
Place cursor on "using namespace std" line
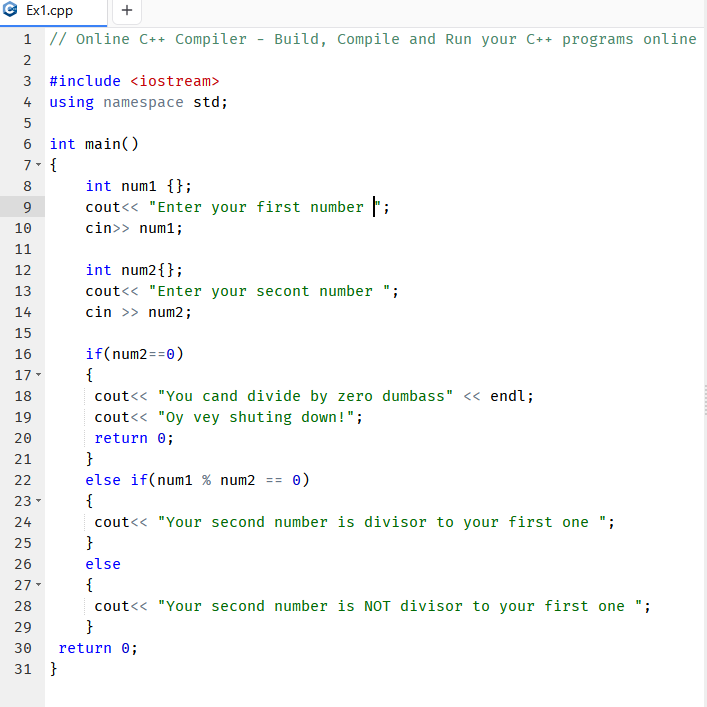[x=138, y=102]
